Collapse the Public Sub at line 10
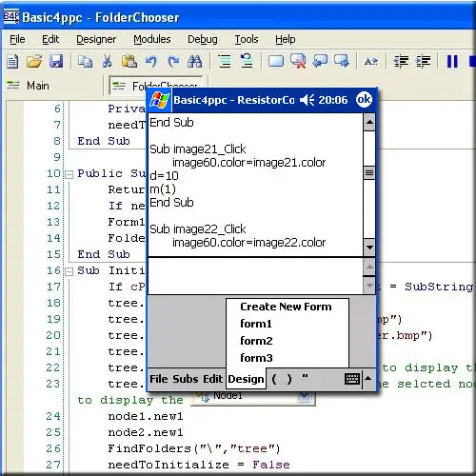Image resolution: width=476 pixels, height=476 pixels. [x=69, y=174]
